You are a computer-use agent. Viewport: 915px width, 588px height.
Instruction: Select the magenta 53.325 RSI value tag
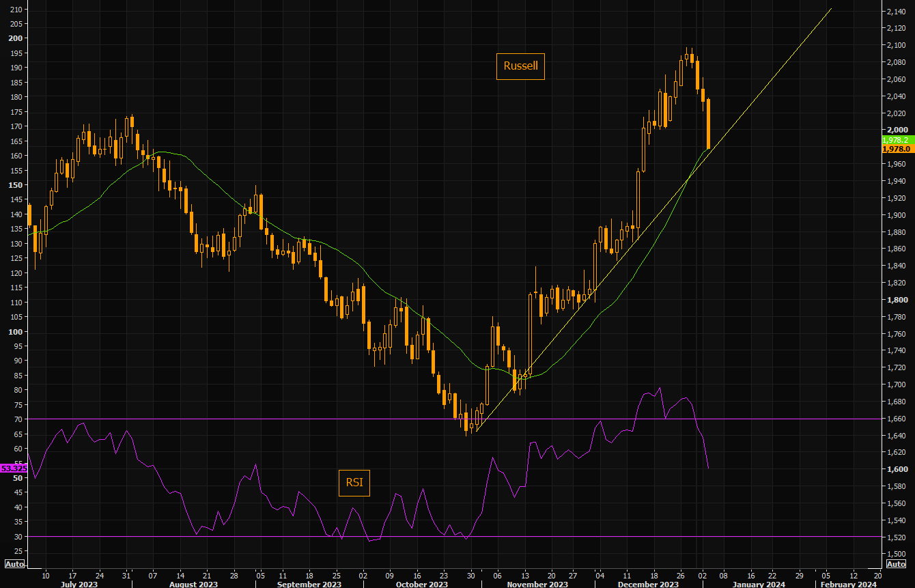tap(14, 468)
